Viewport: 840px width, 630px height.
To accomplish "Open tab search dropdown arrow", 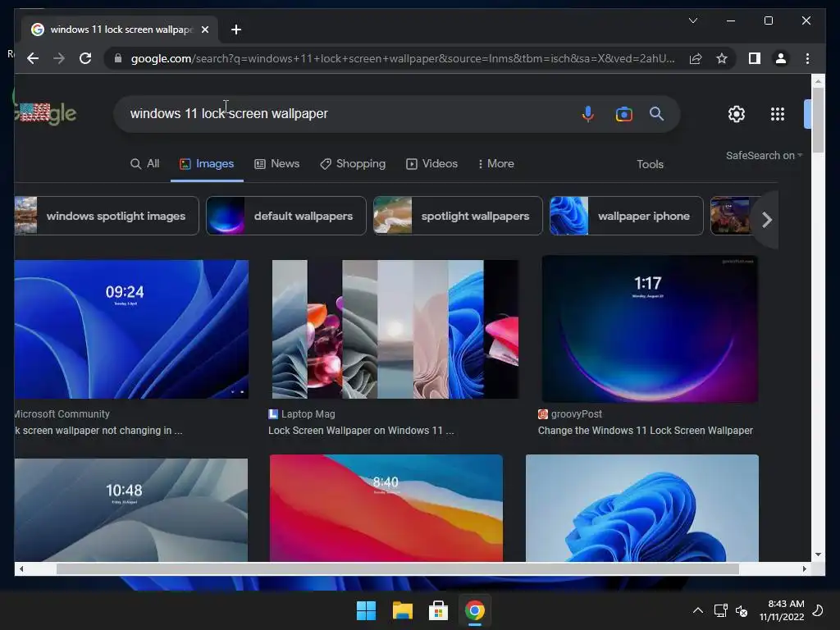I will click(692, 21).
